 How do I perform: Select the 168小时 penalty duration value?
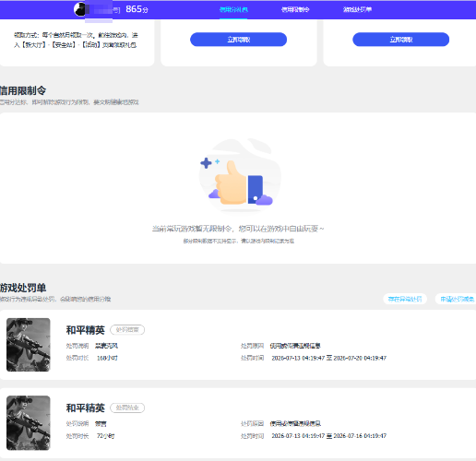(x=107, y=358)
